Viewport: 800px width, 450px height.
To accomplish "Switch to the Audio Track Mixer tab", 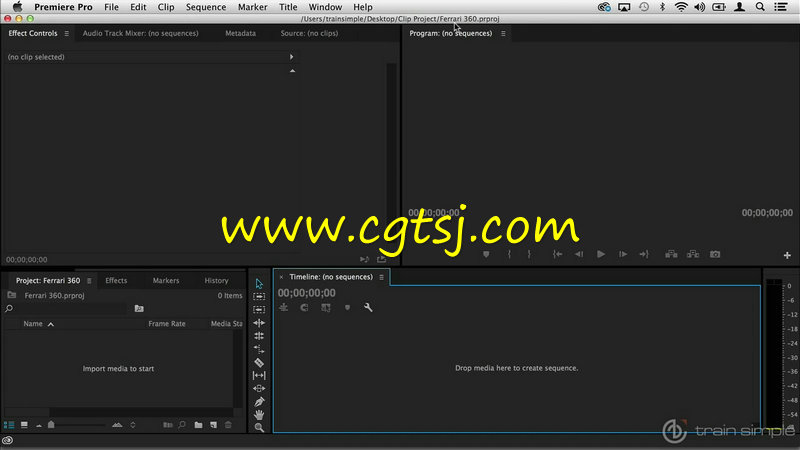I will (141, 34).
